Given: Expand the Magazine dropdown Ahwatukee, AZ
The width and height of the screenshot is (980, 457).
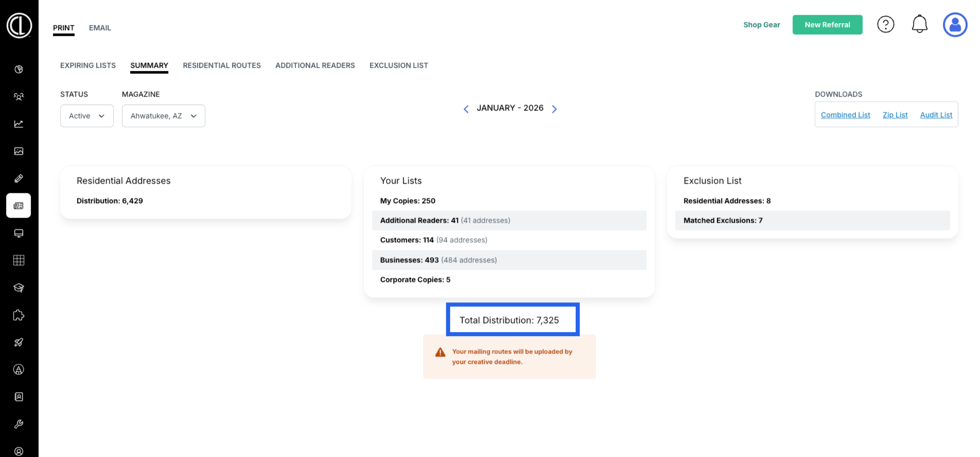Looking at the screenshot, I should tap(163, 116).
